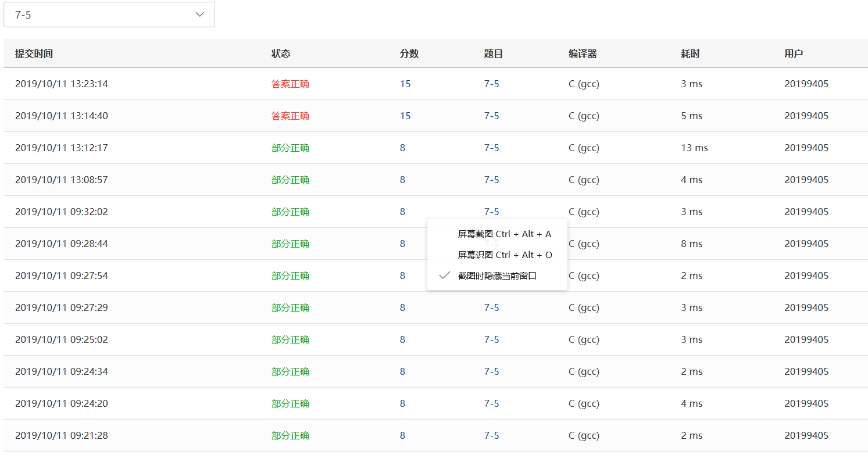Open score 8 of the 09:28:44 submission
The image size is (868, 458).
402,244
